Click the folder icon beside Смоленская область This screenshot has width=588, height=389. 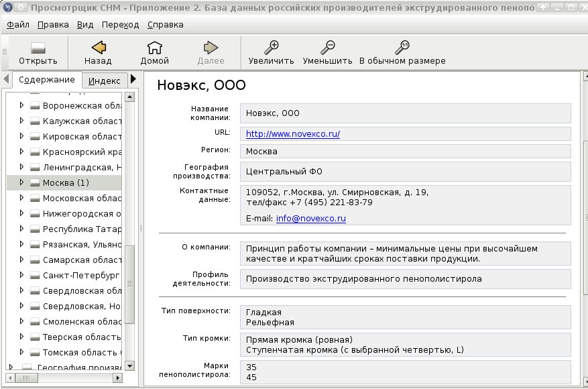tap(35, 322)
